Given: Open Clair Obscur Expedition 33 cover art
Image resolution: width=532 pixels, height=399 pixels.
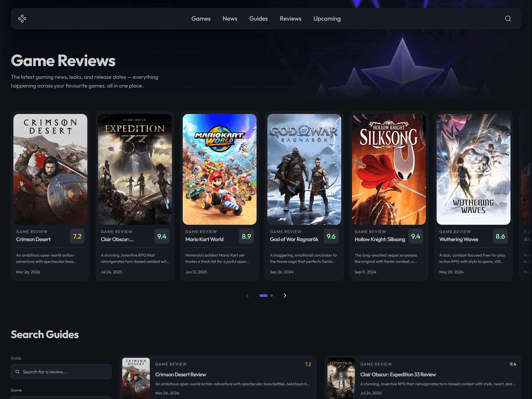Looking at the screenshot, I should point(135,169).
